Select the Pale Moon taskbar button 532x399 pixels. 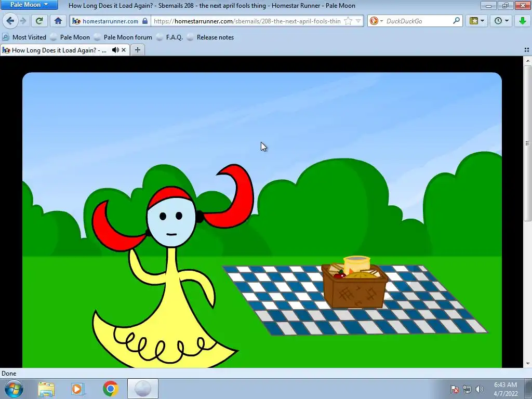pos(143,389)
